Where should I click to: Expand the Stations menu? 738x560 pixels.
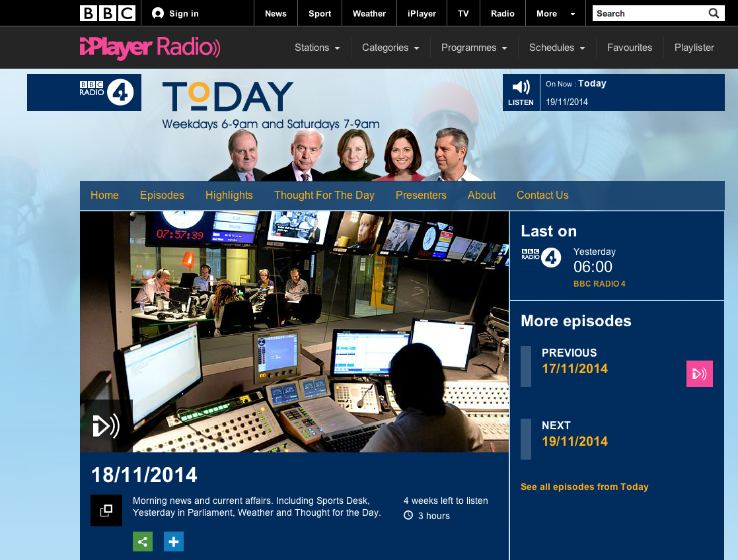317,48
